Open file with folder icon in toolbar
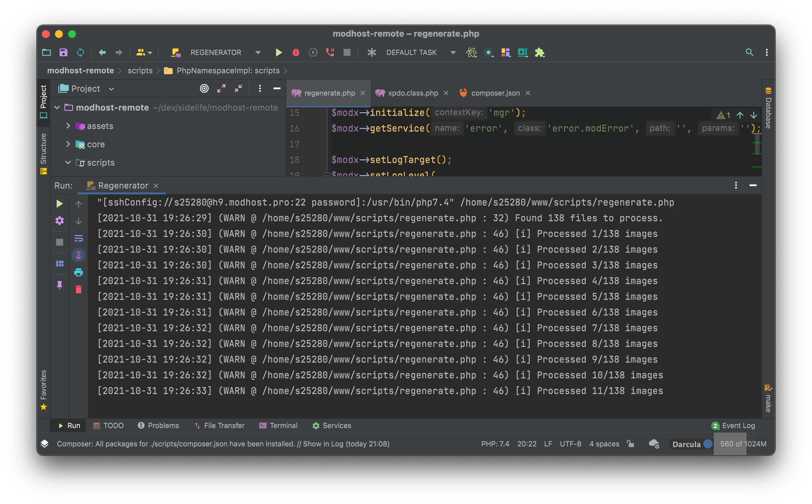 click(x=46, y=52)
